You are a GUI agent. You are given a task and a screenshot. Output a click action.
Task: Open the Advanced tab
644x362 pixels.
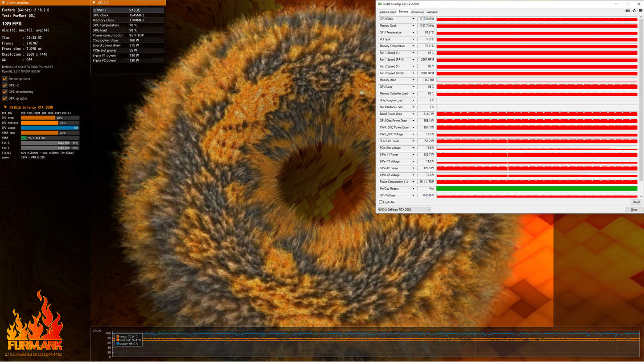[x=417, y=12]
